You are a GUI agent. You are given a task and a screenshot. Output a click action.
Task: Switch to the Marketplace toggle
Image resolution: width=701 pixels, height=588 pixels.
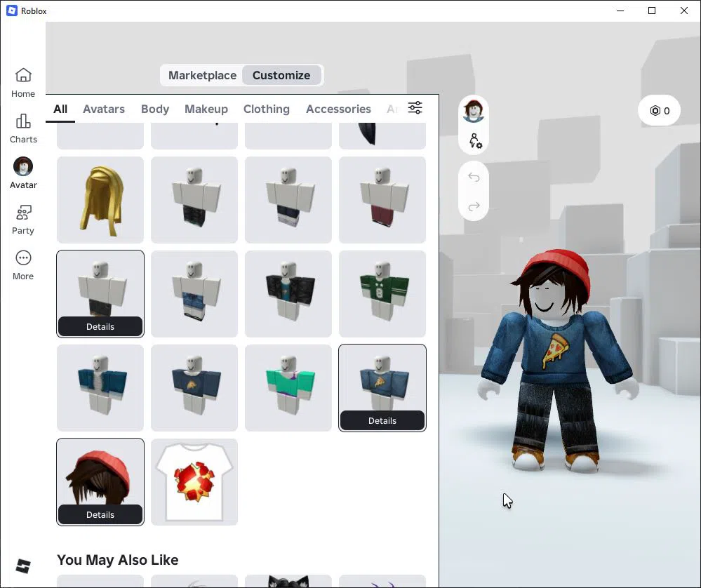[x=202, y=75]
